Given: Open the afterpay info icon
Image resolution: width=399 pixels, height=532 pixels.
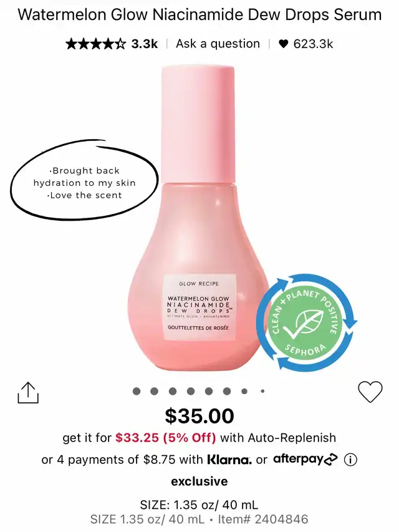Looking at the screenshot, I should coord(350,460).
